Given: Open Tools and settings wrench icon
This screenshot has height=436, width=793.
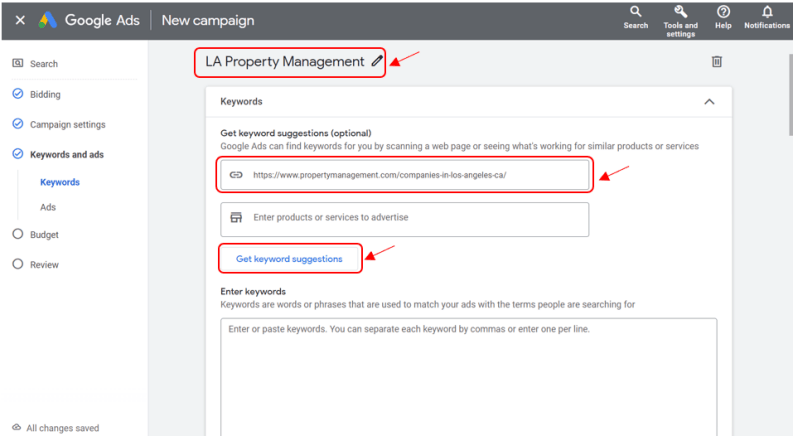Looking at the screenshot, I should [680, 12].
